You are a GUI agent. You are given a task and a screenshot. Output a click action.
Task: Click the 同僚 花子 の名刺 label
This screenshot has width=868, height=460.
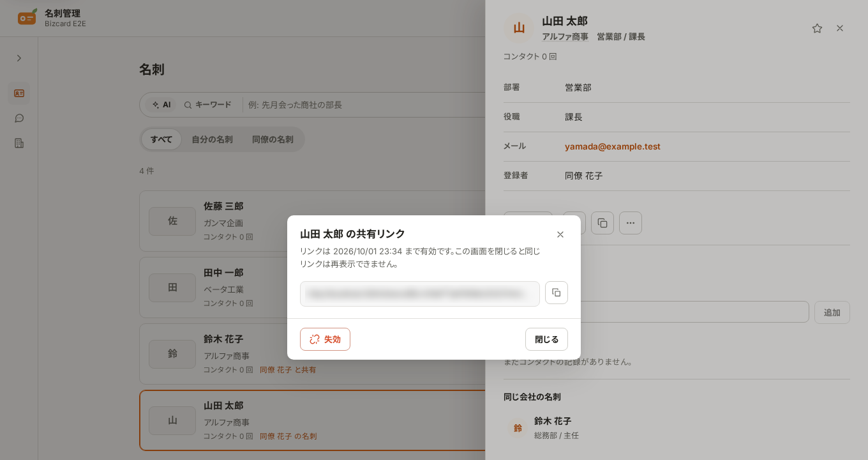click(288, 436)
